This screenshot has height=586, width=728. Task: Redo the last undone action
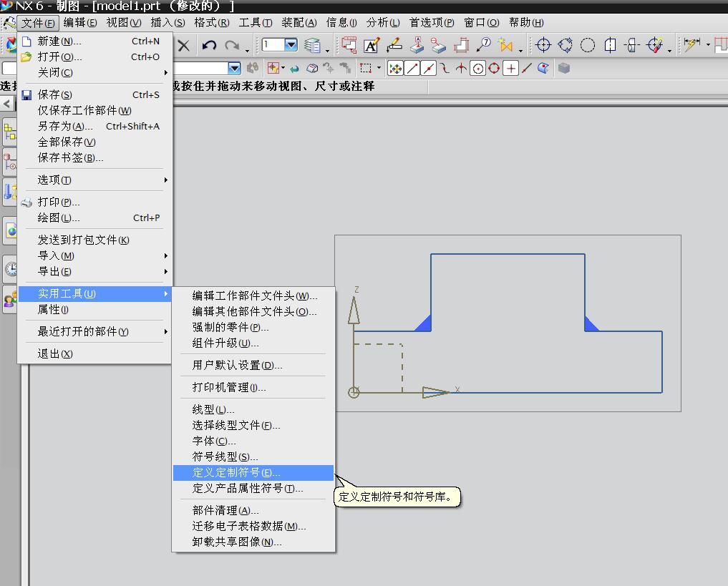point(232,46)
